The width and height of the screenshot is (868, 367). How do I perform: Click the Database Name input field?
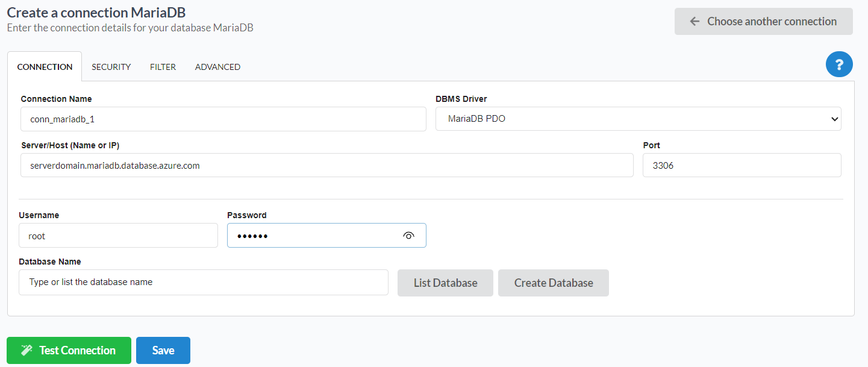coord(203,282)
